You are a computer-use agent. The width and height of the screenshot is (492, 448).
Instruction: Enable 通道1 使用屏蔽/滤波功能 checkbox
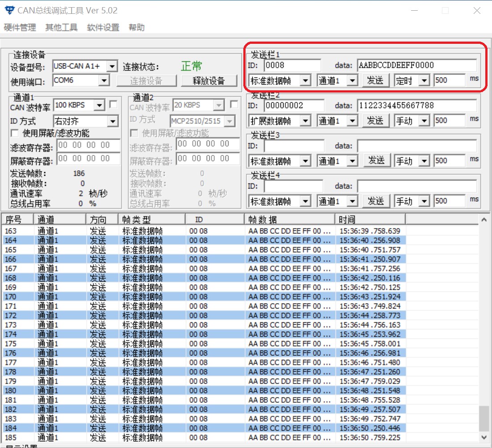click(x=14, y=133)
